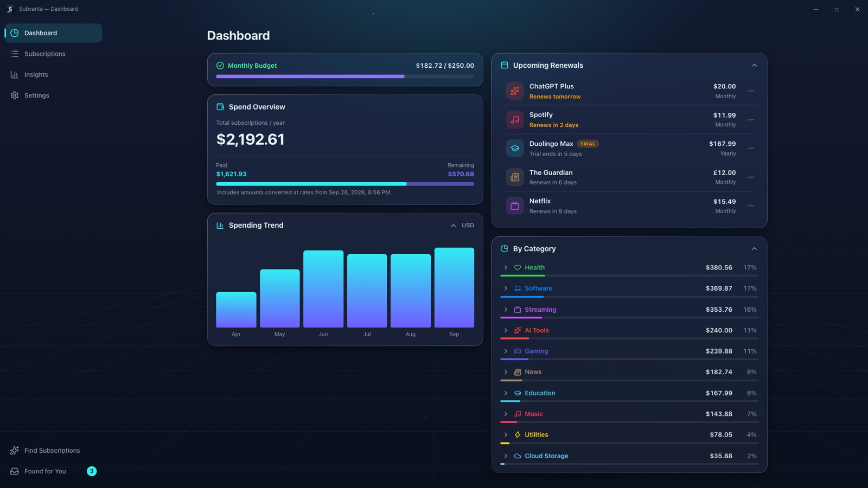The image size is (868, 488).
Task: Change the USD currency selector
Action: point(468,226)
